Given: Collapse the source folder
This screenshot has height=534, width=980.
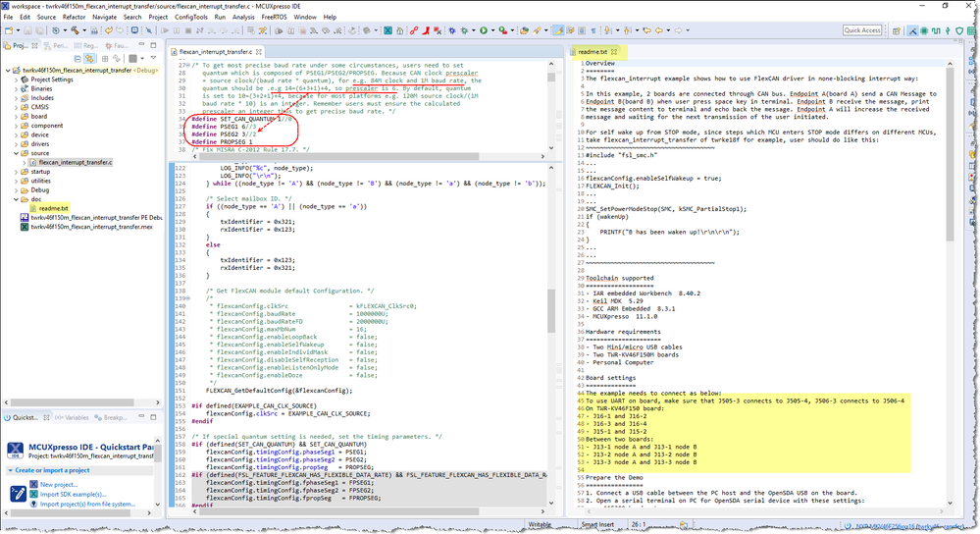Looking at the screenshot, I should click(17, 153).
